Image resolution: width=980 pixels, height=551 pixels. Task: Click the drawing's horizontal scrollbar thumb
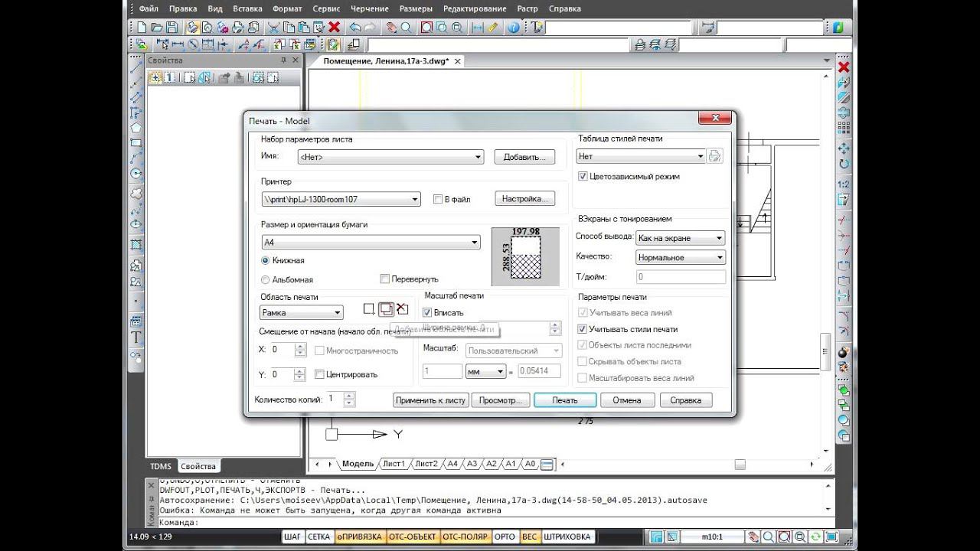tap(740, 465)
